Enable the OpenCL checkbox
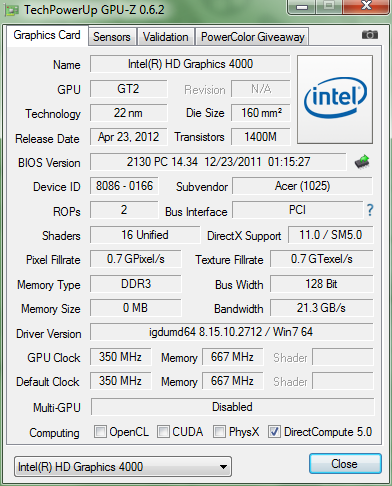 (x=100, y=431)
